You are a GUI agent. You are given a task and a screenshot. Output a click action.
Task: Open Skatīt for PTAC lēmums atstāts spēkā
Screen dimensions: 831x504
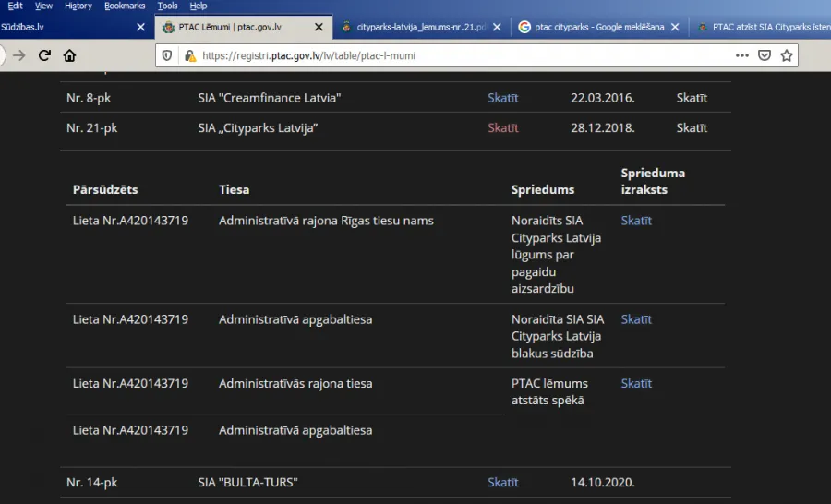click(x=636, y=384)
